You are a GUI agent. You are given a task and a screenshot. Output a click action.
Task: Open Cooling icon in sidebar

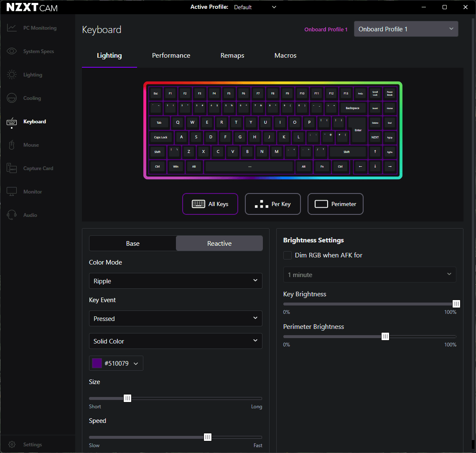(x=12, y=98)
